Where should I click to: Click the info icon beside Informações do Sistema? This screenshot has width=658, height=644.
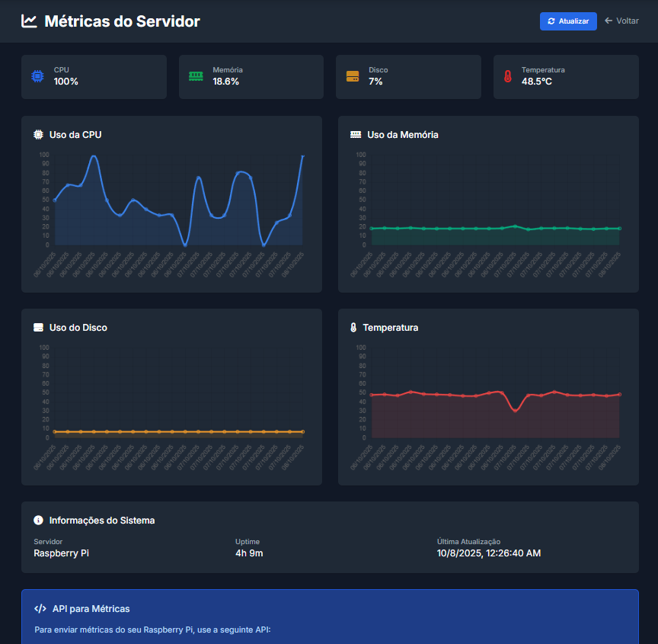(39, 521)
